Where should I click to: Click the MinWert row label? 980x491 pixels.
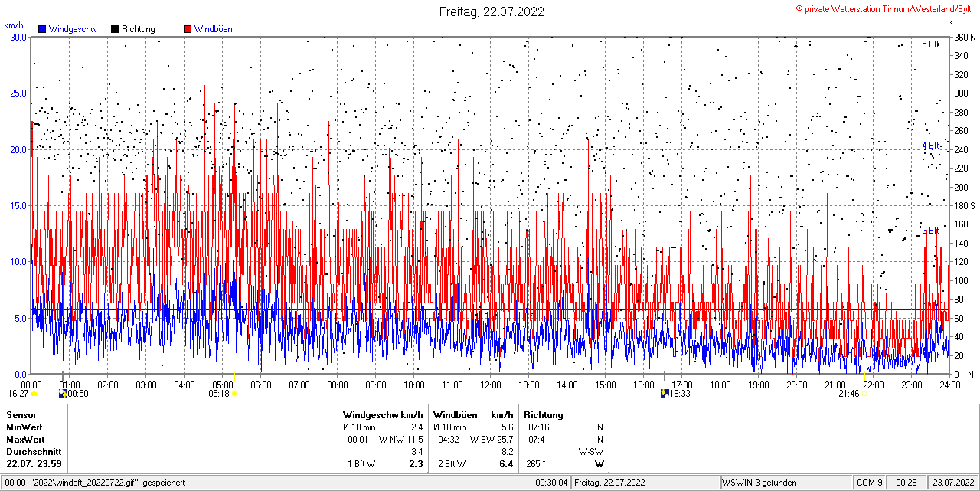[x=24, y=427]
